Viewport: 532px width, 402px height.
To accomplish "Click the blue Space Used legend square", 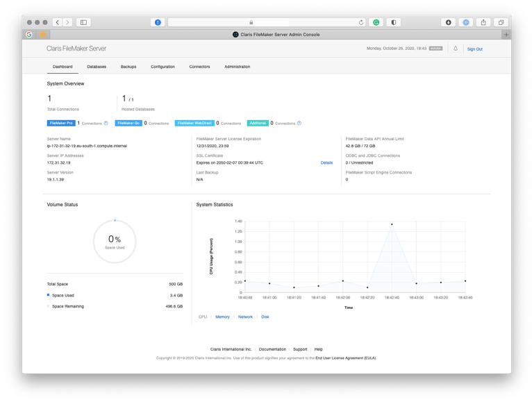I will click(x=48, y=295).
